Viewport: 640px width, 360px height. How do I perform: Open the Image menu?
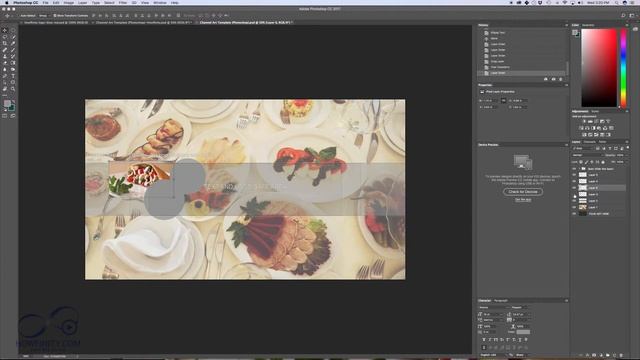coord(69,2)
